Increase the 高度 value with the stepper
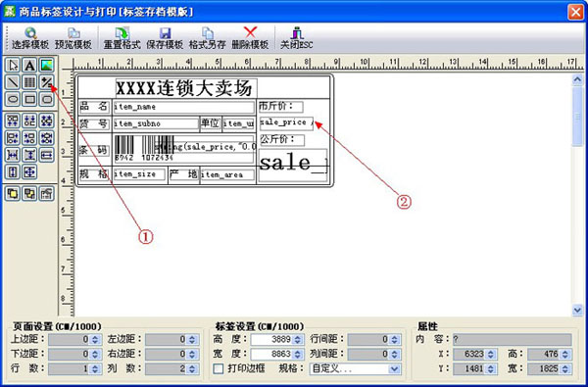Viewport: 588px width, 387px height. click(298, 337)
